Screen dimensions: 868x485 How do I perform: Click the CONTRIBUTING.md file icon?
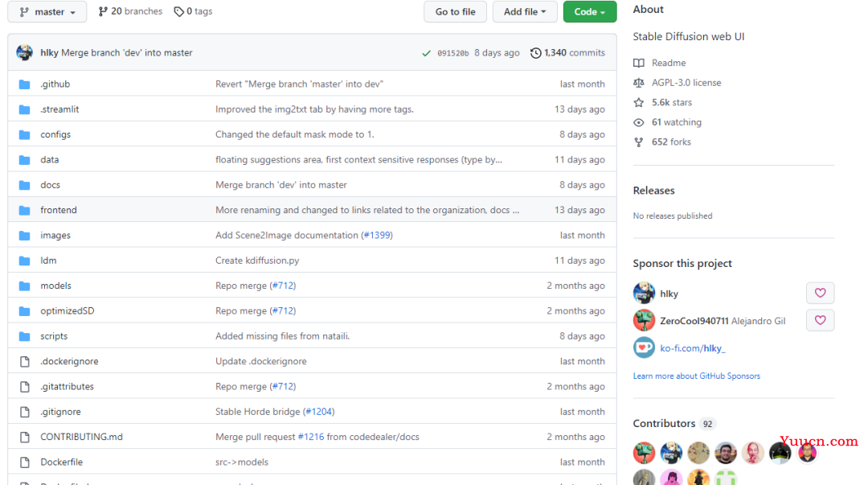pos(24,438)
